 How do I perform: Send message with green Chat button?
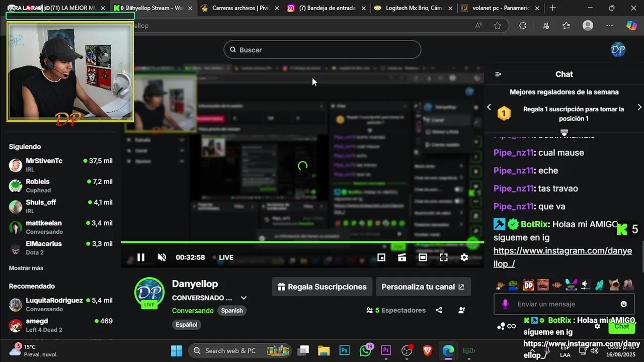tap(622, 326)
